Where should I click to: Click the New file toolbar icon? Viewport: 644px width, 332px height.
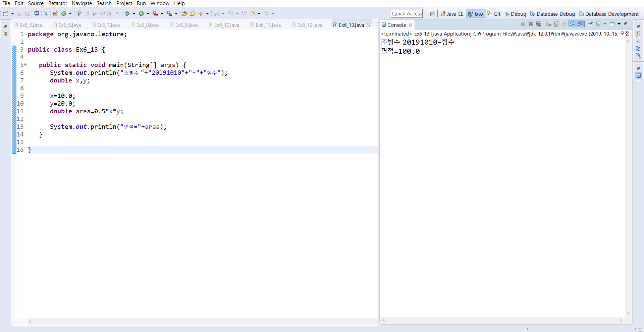point(6,14)
